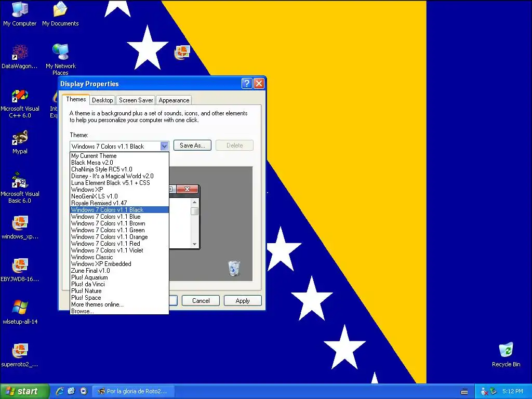Image resolution: width=532 pixels, height=399 pixels.
Task: Choose Luna Element Black v5.1 + CSS
Action: [x=119, y=183]
